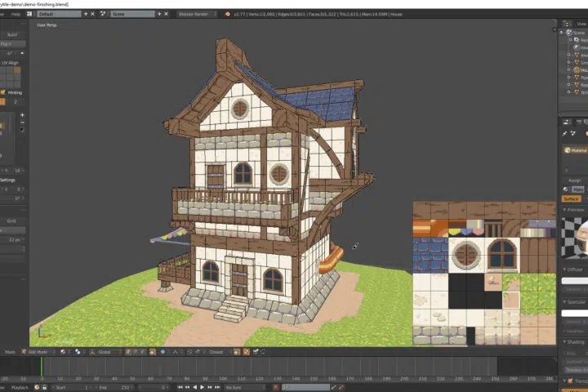The image size is (588, 392).
Task: Select edge select mode
Action: pos(136,352)
